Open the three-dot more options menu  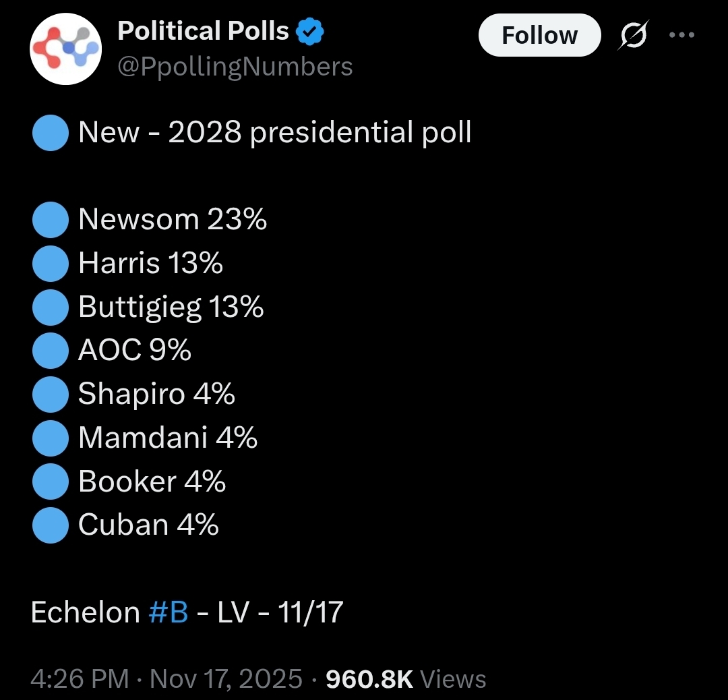coord(681,35)
